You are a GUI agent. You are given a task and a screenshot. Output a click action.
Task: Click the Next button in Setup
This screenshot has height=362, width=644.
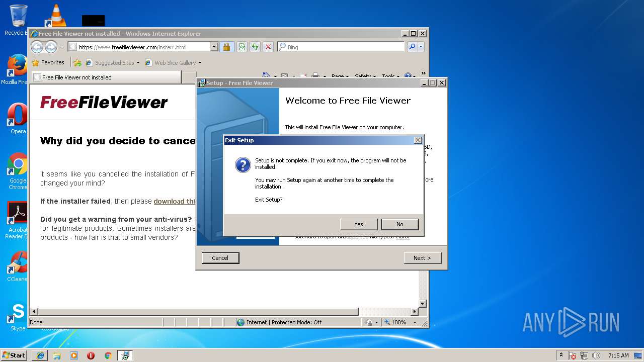point(423,258)
